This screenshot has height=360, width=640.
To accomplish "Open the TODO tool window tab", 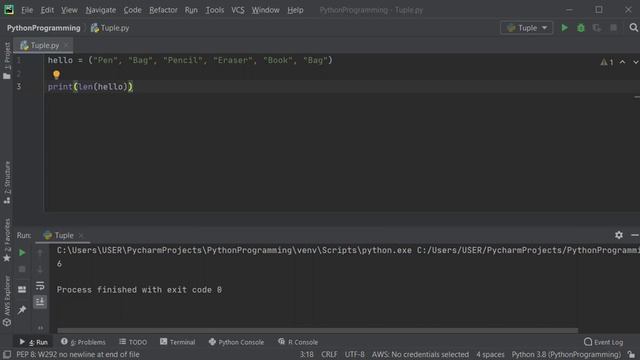I will (x=133, y=342).
